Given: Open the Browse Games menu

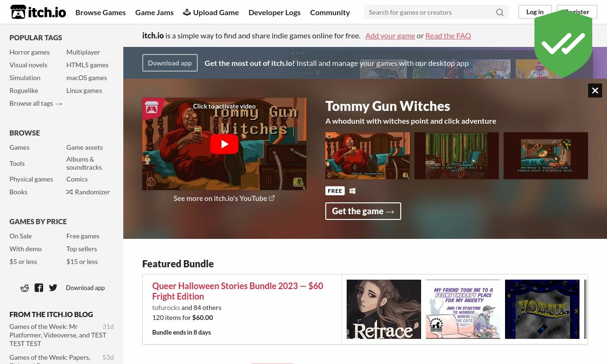Looking at the screenshot, I should [101, 12].
